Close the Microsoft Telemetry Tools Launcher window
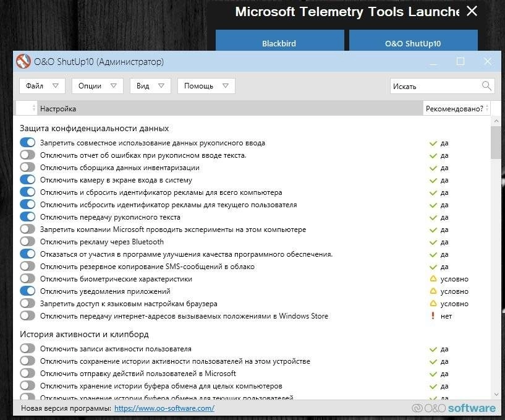The height and width of the screenshot is (420, 505). tap(472, 11)
